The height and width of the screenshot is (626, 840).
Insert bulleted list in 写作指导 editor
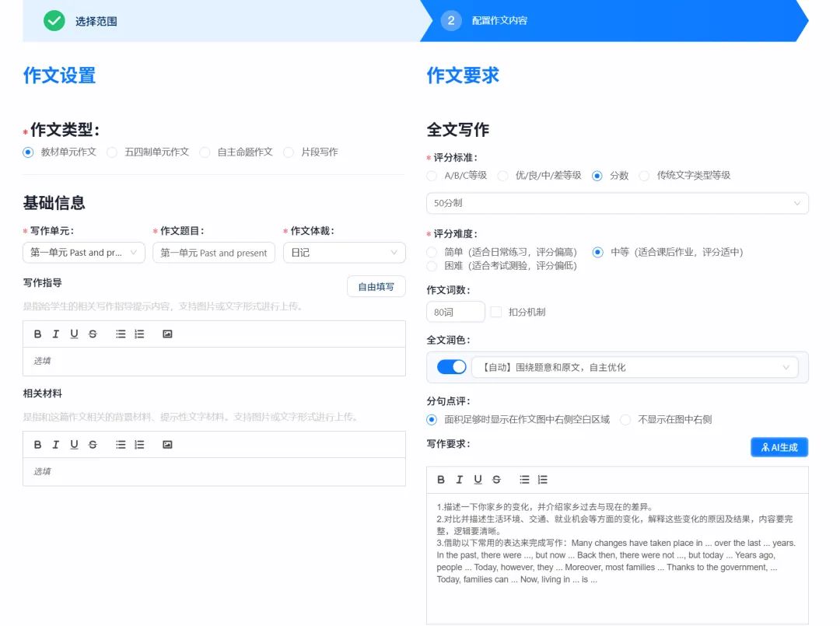pyautogui.click(x=121, y=334)
